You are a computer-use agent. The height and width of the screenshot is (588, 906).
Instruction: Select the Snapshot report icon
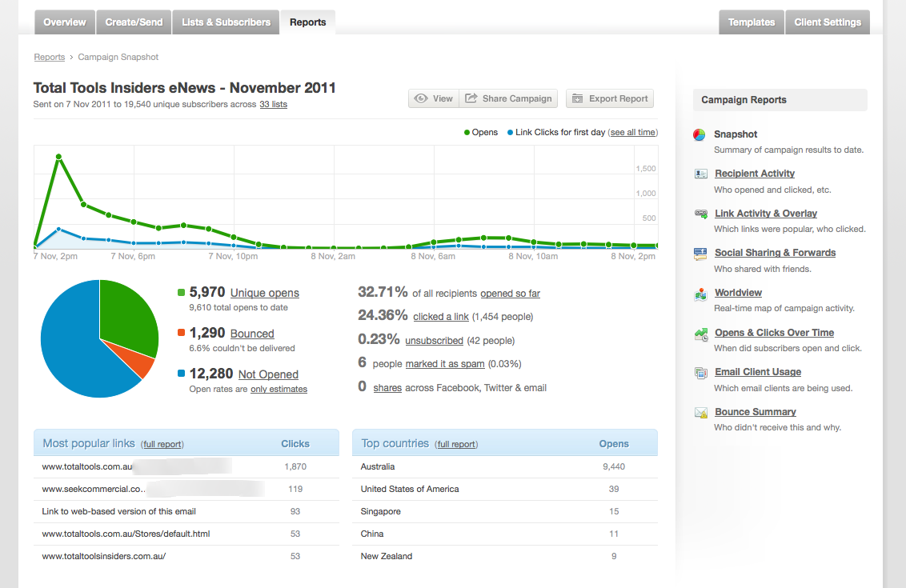click(700, 134)
